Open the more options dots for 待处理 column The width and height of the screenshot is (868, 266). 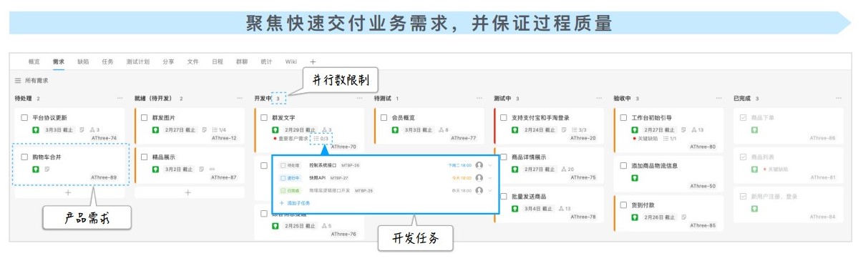click(120, 98)
